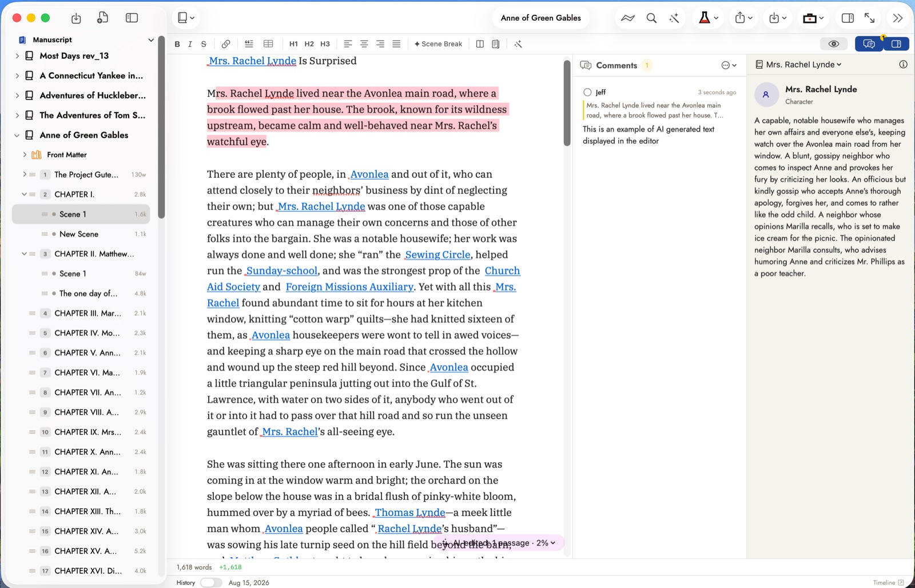Image resolution: width=915 pixels, height=588 pixels.
Task: Toggle the left sidebar panel icon
Action: coord(132,18)
